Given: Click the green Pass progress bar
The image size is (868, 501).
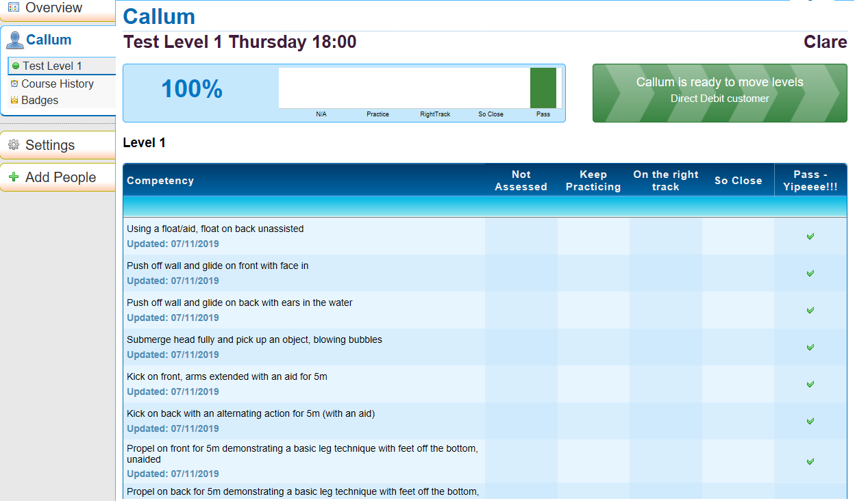Looking at the screenshot, I should click(x=543, y=88).
